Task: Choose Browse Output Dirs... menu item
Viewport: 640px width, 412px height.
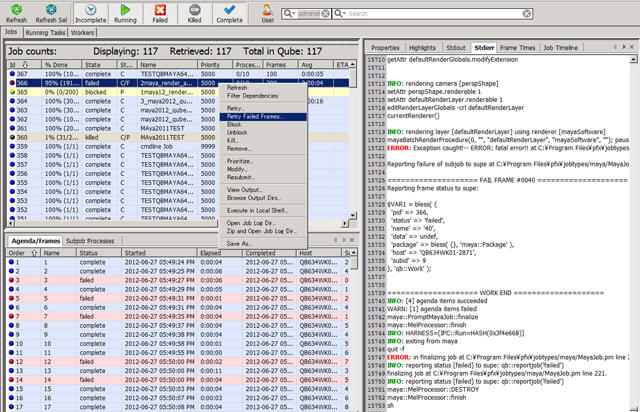Action: pyautogui.click(x=263, y=198)
